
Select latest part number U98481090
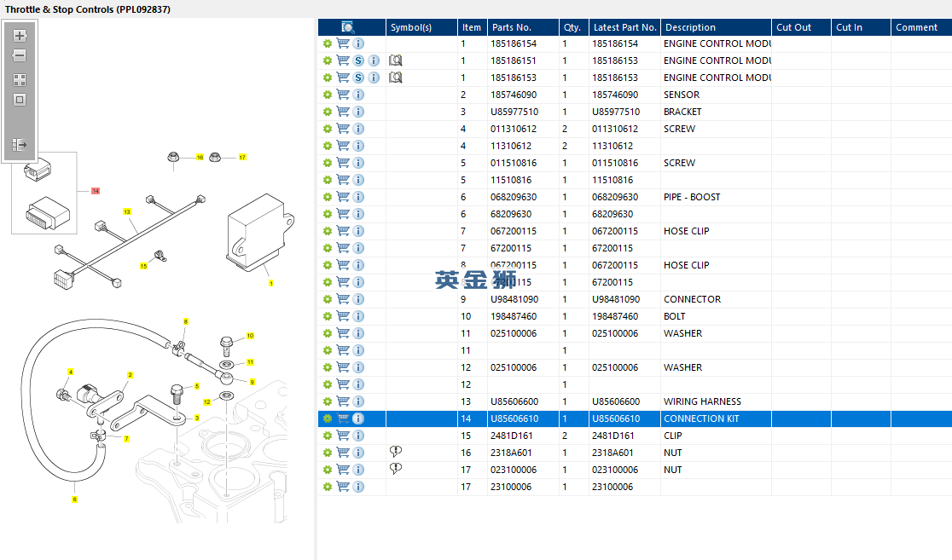pyautogui.click(x=624, y=299)
